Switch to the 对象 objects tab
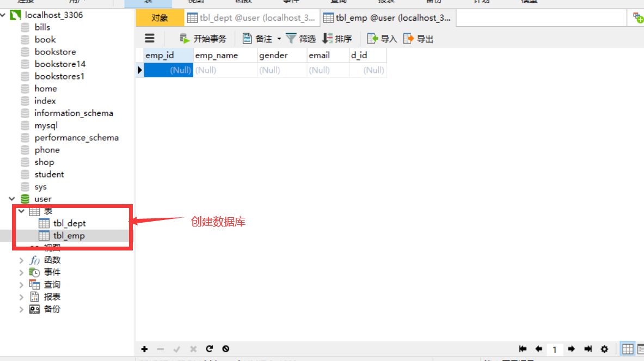644x361 pixels. 160,17
